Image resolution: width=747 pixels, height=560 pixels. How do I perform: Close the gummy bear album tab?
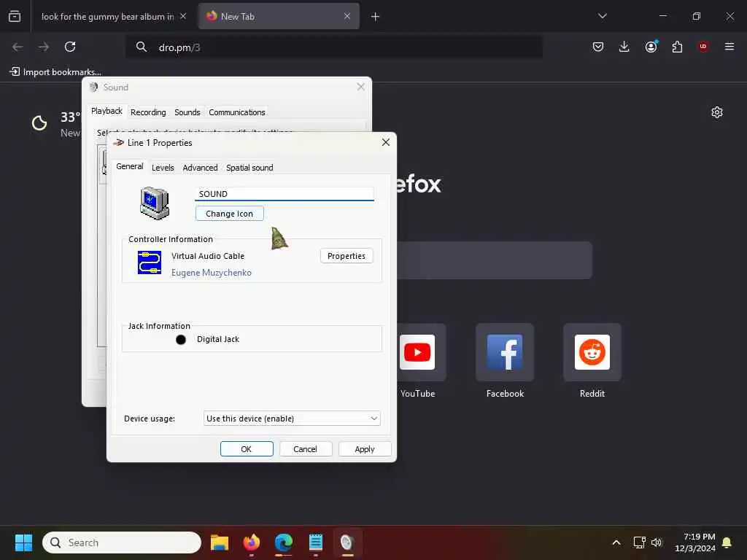183,16
